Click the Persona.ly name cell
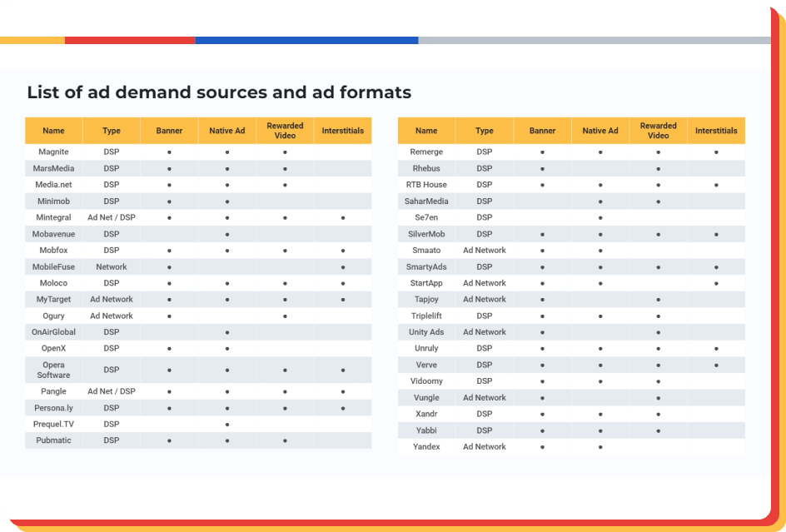 pos(53,408)
